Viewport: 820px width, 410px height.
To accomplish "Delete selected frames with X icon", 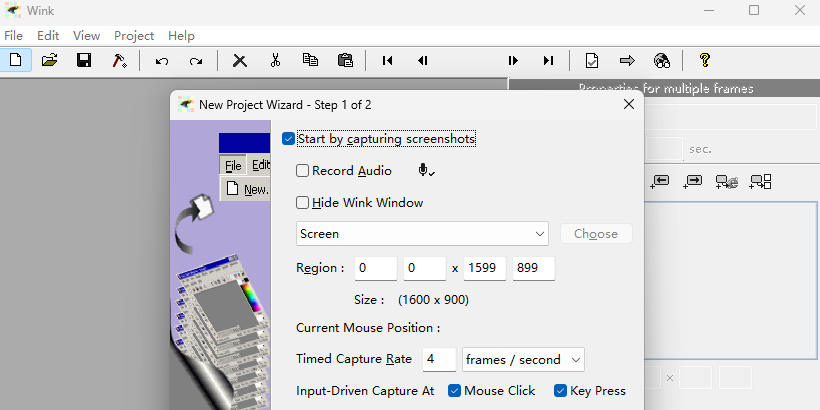I will [x=240, y=61].
